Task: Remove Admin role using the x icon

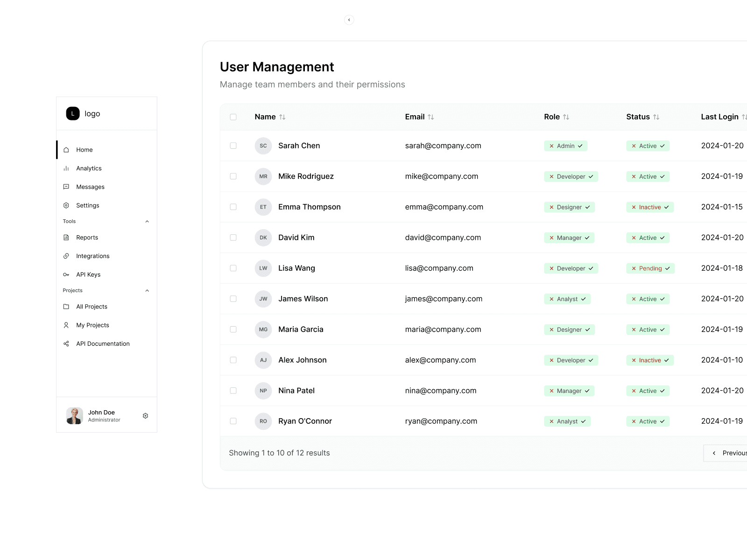Action: coord(552,146)
